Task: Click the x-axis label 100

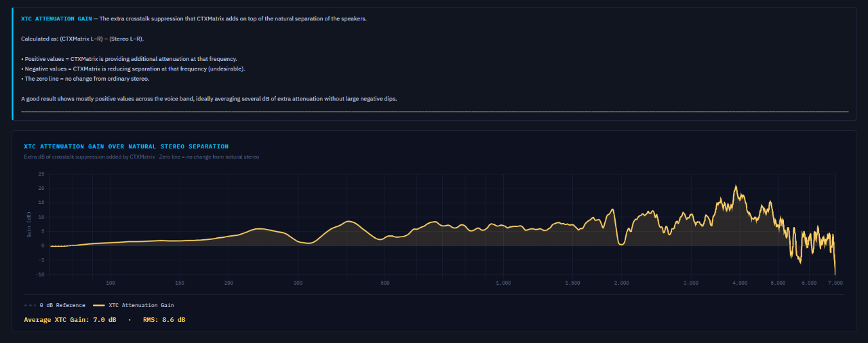Action: 111,282
